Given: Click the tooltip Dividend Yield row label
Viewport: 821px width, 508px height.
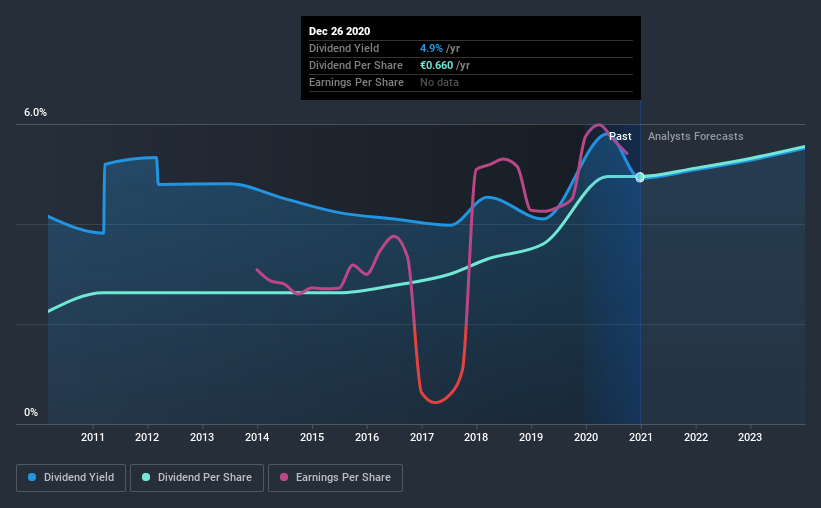Looking at the screenshot, I should click(x=344, y=48).
